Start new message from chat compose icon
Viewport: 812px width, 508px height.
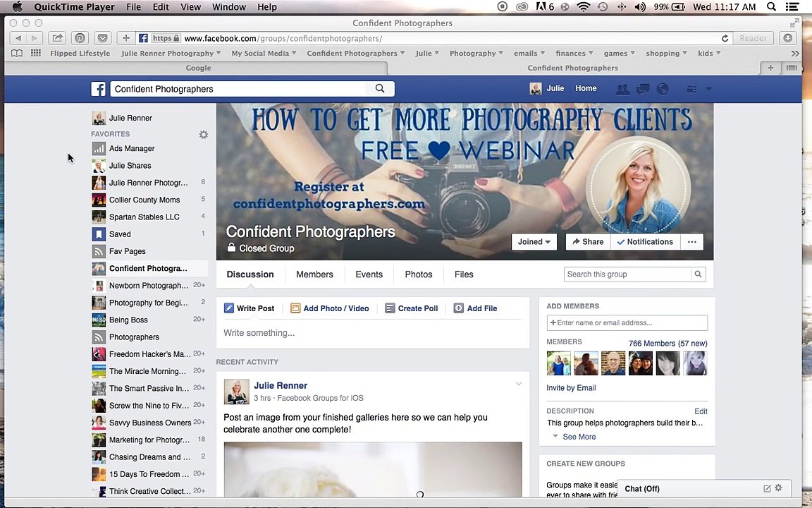[x=767, y=488]
